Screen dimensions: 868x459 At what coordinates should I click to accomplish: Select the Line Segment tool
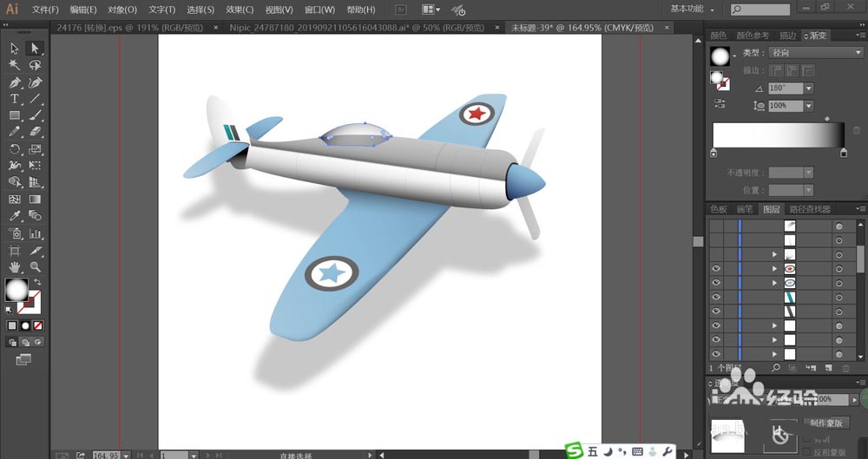pyautogui.click(x=35, y=99)
